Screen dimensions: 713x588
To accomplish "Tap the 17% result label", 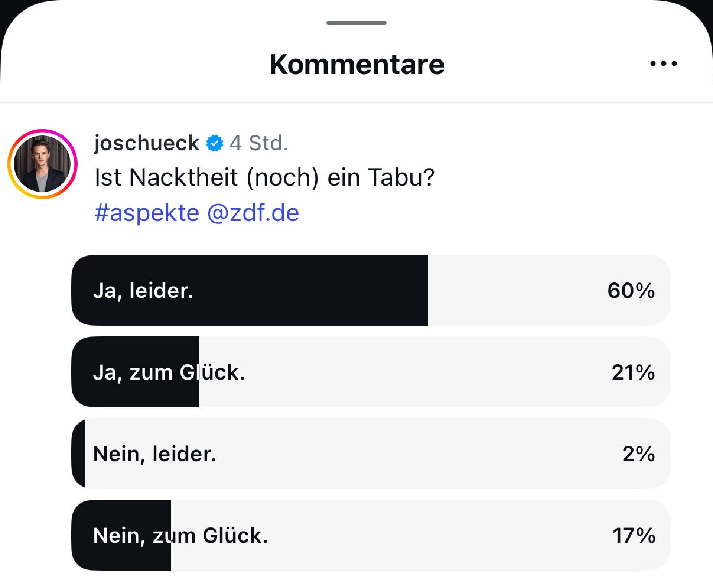I will [x=634, y=535].
